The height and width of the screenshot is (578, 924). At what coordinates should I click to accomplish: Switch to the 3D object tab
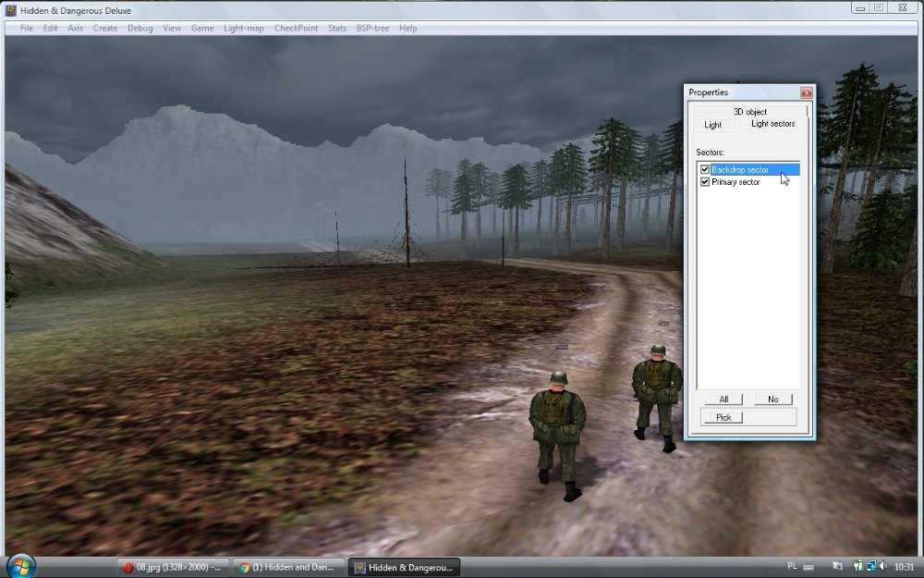click(x=749, y=112)
